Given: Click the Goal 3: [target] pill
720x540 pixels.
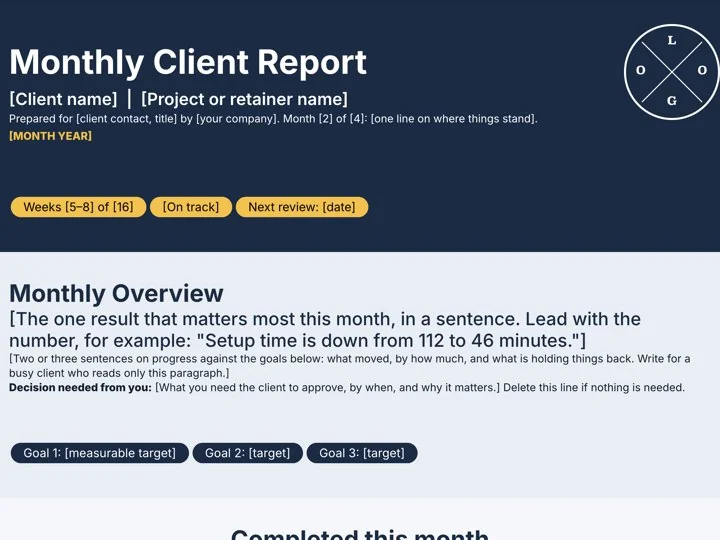Looking at the screenshot, I should (362, 453).
